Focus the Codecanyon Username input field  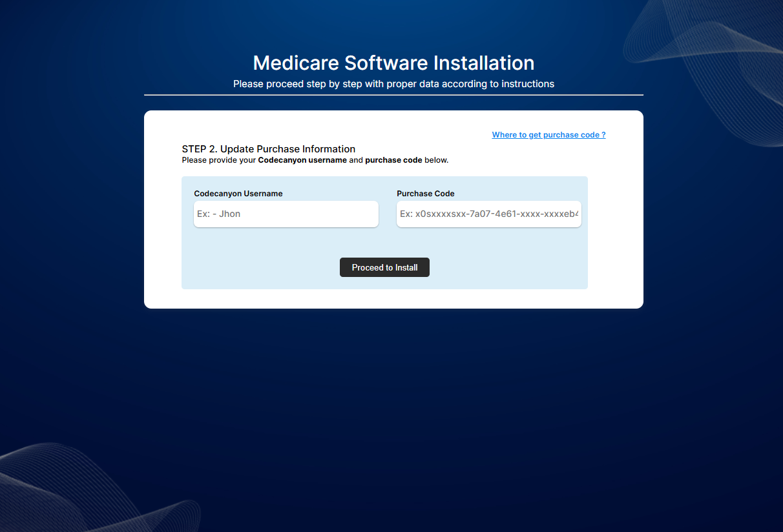click(x=286, y=214)
